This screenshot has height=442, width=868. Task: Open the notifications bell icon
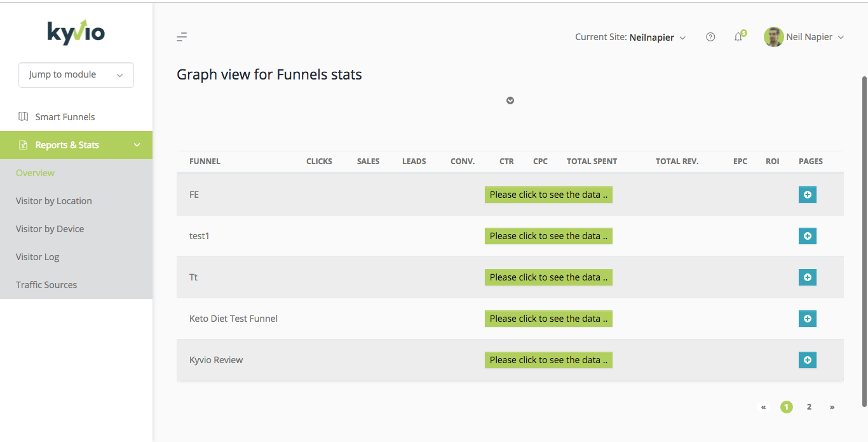[738, 37]
